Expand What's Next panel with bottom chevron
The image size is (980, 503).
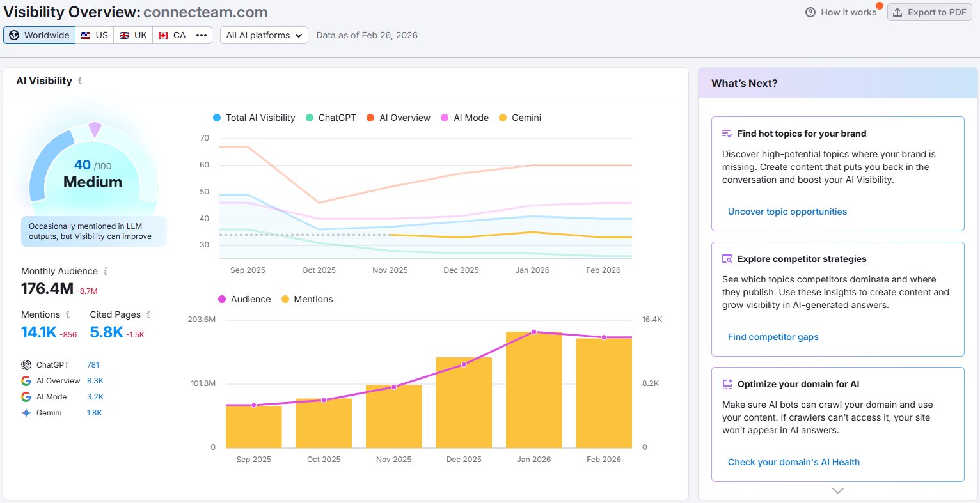coord(838,491)
